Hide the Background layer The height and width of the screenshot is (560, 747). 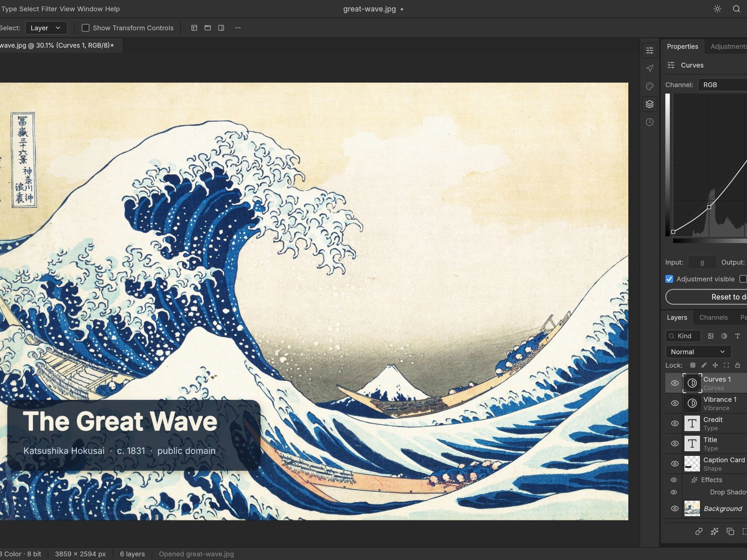tap(675, 508)
